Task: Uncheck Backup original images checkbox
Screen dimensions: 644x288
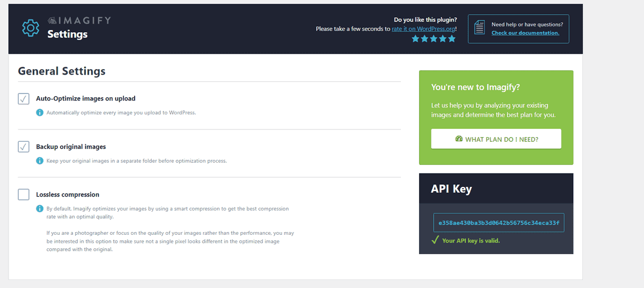Action: click(24, 146)
